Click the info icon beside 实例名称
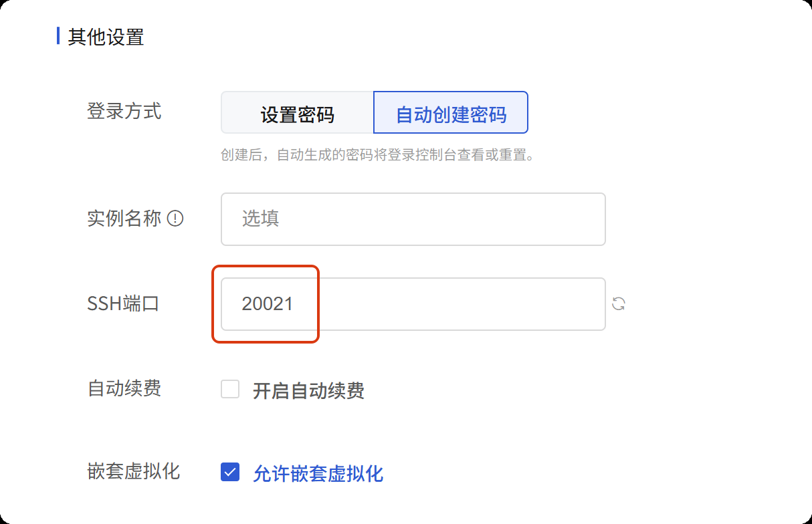This screenshot has height=524, width=812. [x=175, y=219]
